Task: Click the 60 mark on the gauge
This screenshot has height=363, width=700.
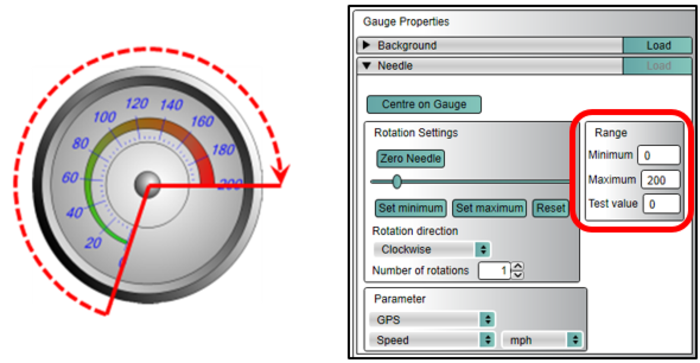Action: click(70, 177)
